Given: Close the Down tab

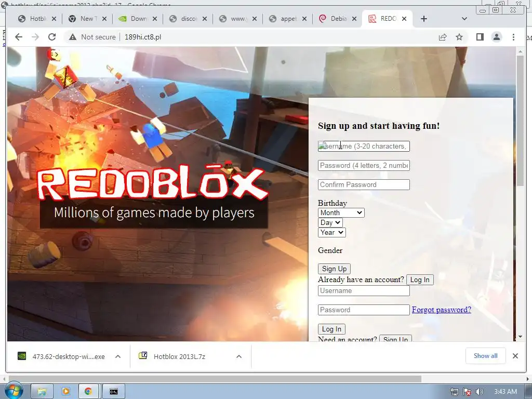Looking at the screenshot, I should pos(155,19).
